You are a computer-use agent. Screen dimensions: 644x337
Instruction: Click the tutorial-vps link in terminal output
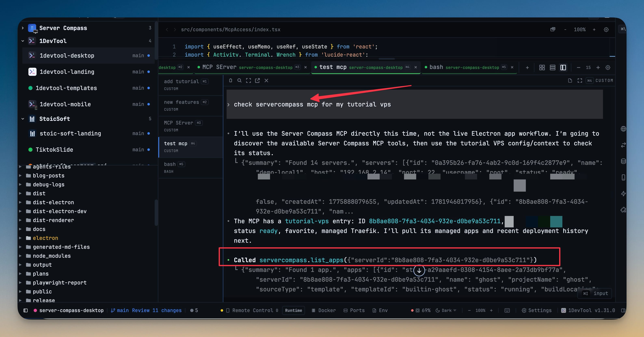click(307, 221)
